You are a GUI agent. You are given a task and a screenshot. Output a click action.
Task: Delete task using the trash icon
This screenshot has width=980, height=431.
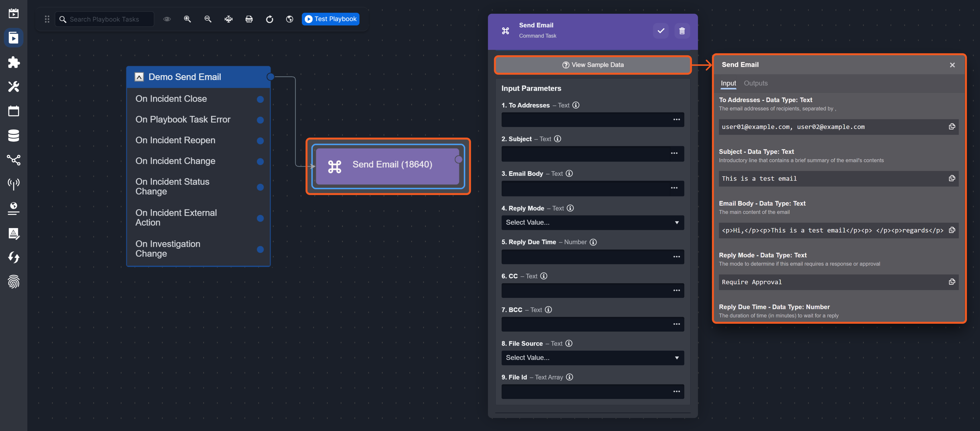tap(682, 31)
